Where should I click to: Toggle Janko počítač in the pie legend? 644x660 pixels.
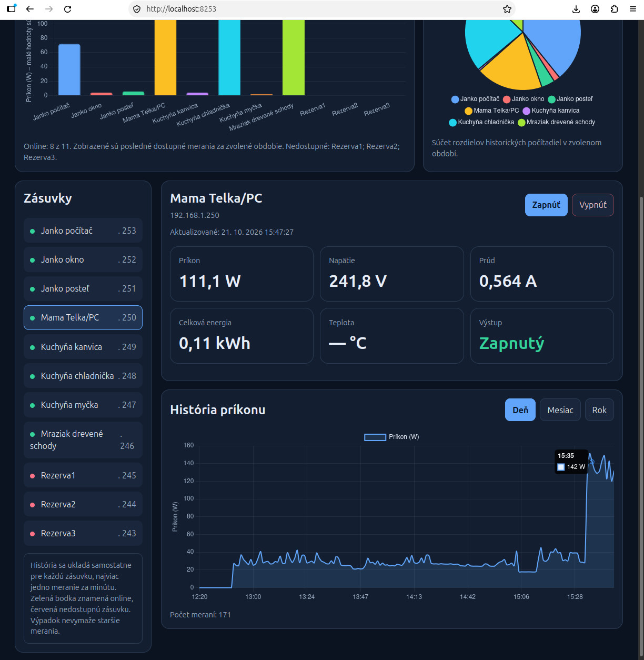[x=476, y=99]
